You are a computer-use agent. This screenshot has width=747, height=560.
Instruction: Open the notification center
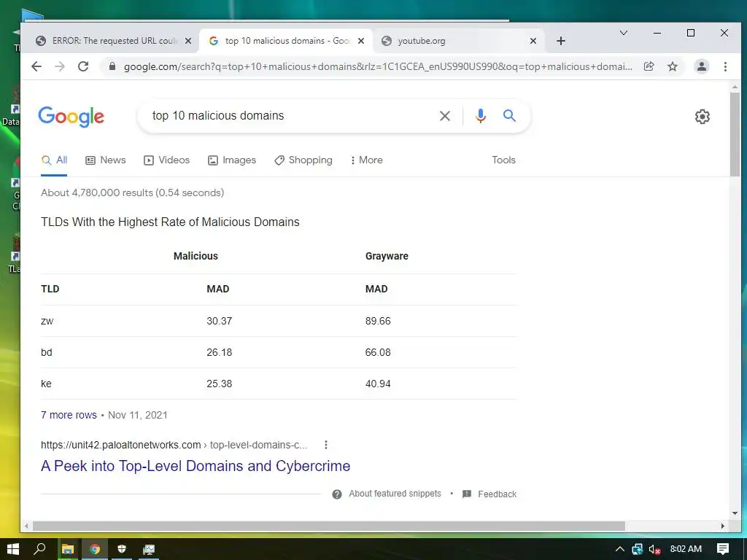point(723,550)
